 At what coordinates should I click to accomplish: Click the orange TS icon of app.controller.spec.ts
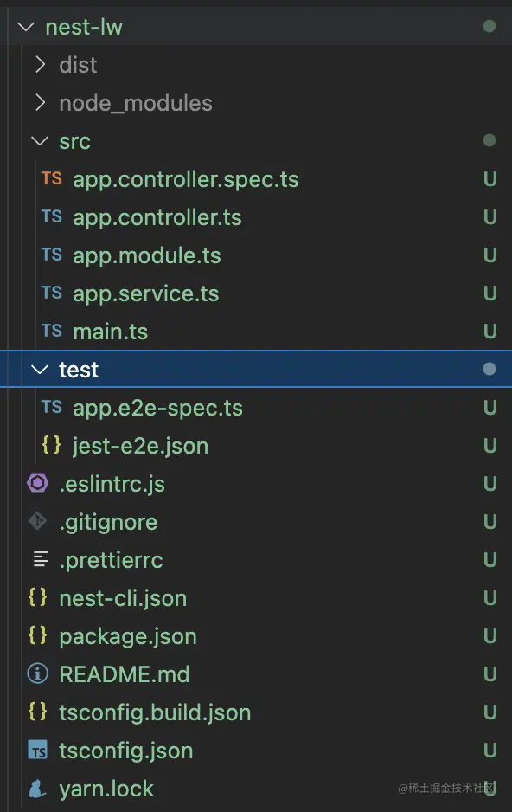(x=52, y=178)
